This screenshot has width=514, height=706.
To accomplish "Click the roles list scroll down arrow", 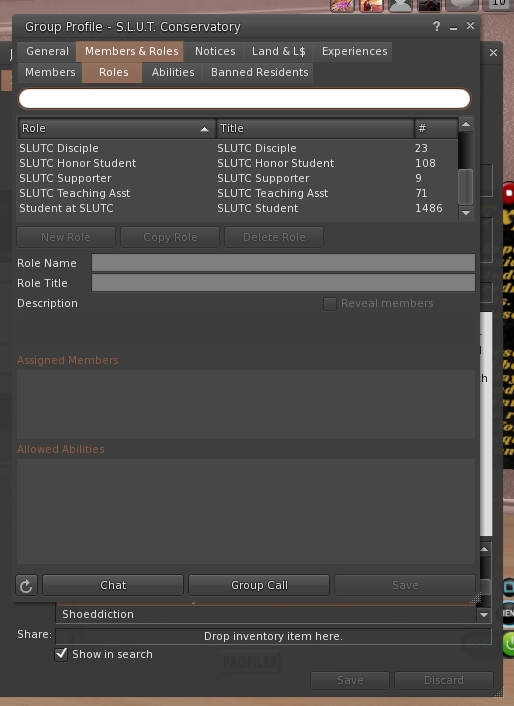I will tap(466, 213).
